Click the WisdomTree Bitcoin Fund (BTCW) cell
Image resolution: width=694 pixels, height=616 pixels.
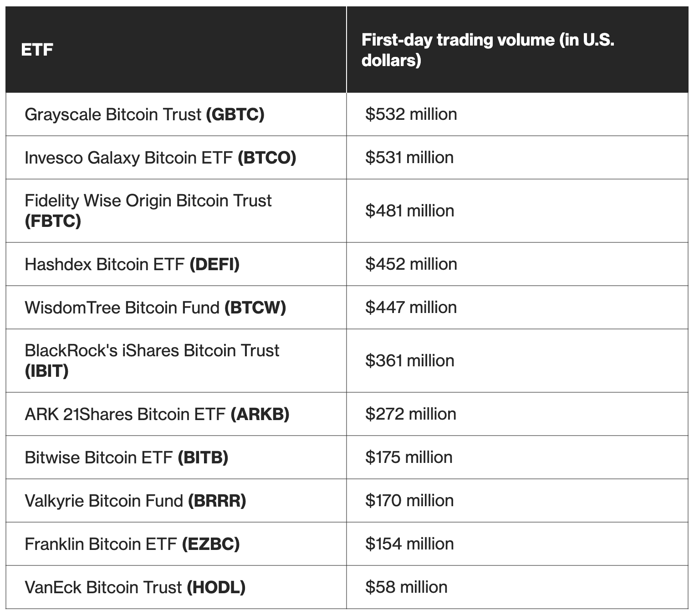(155, 308)
